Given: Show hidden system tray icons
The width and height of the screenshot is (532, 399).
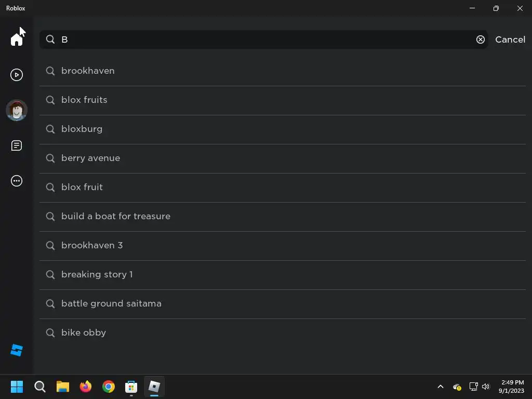Looking at the screenshot, I should 441,387.
